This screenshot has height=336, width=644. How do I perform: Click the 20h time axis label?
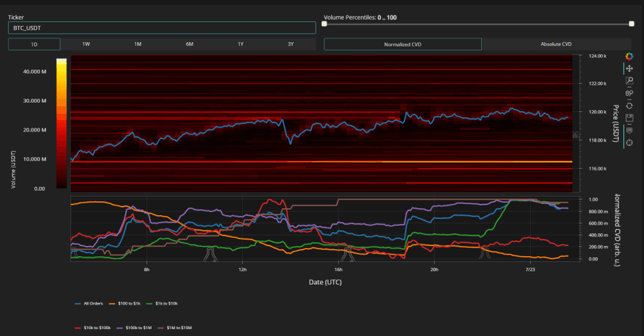coord(434,269)
